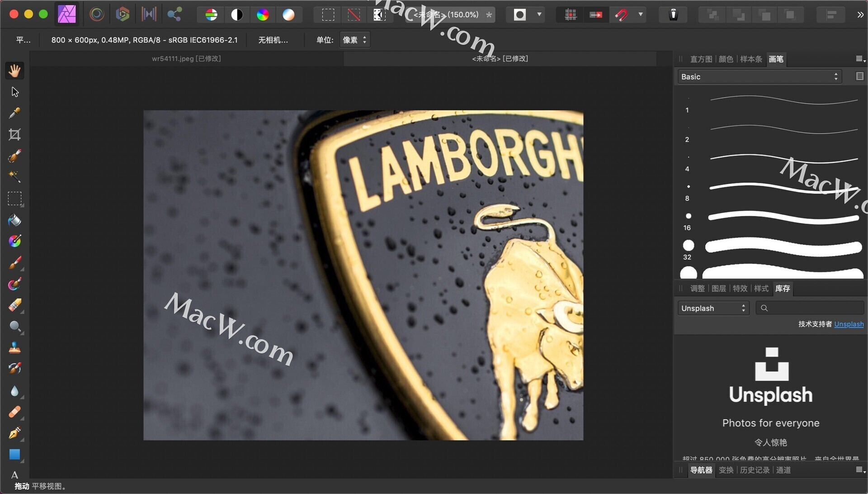The width and height of the screenshot is (868, 494).
Task: Select the Undo Brush tool
Action: [x=14, y=368]
